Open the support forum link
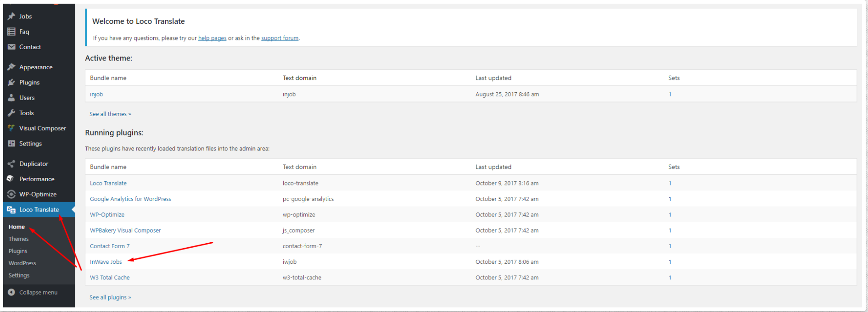Screen dimensions: 868x312 coord(280,38)
